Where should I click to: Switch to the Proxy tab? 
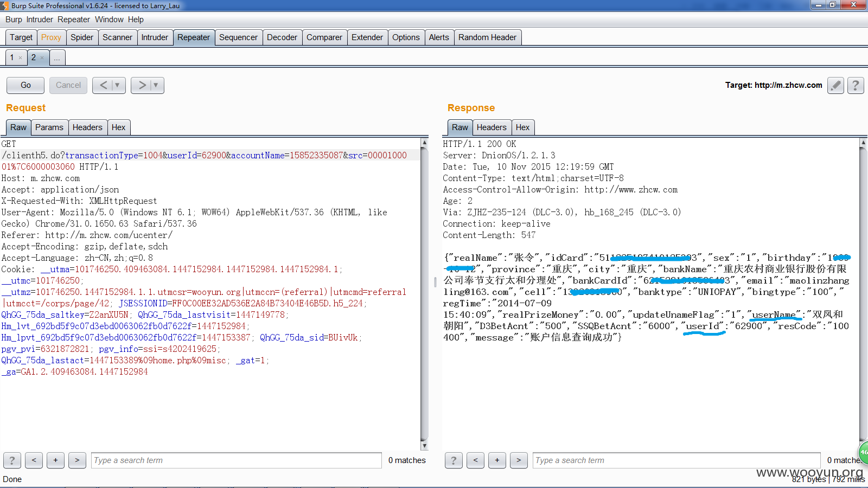coord(51,37)
